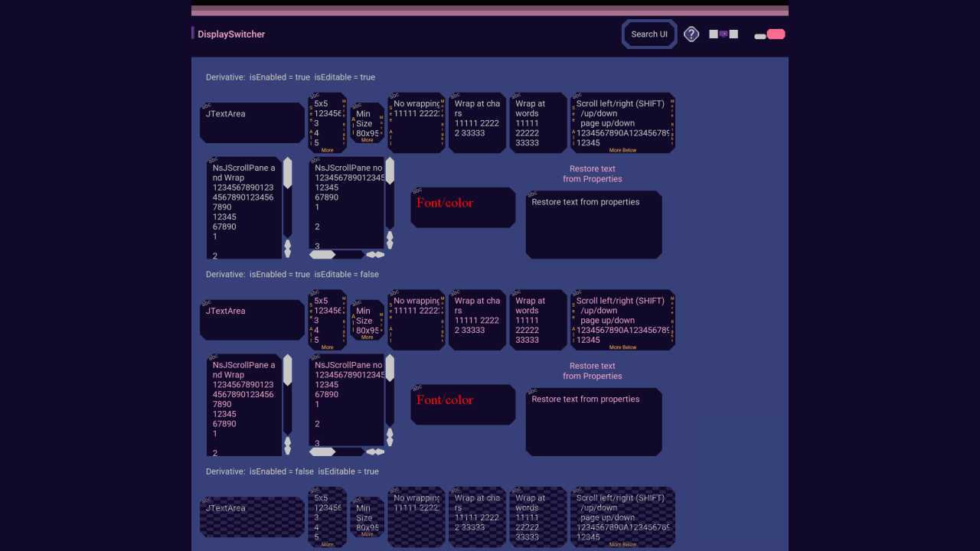Click NsJScrollPane and Wrap area, isEditable true section
Screen dimensions: 980x551
pyautogui.click(x=244, y=208)
